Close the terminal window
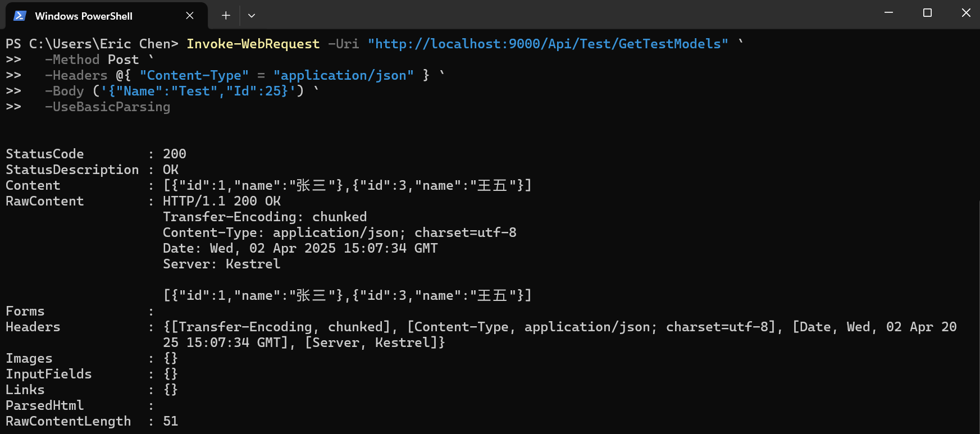Viewport: 980px width, 434px height. [x=966, y=12]
